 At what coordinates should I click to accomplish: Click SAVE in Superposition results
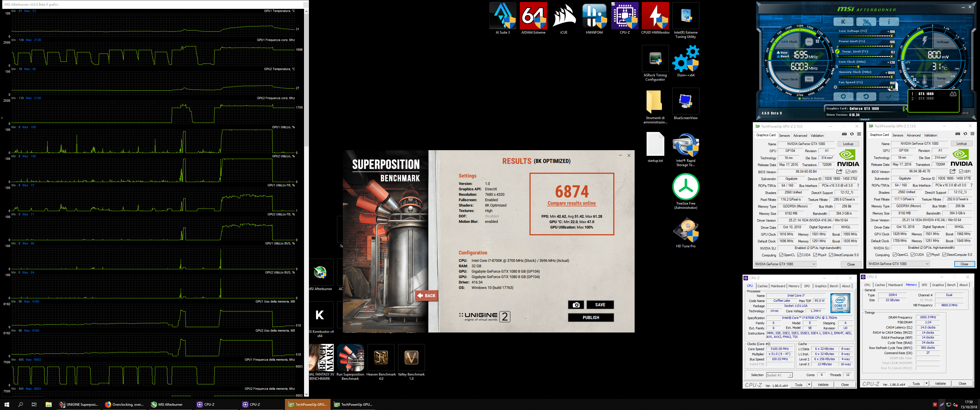click(x=600, y=305)
